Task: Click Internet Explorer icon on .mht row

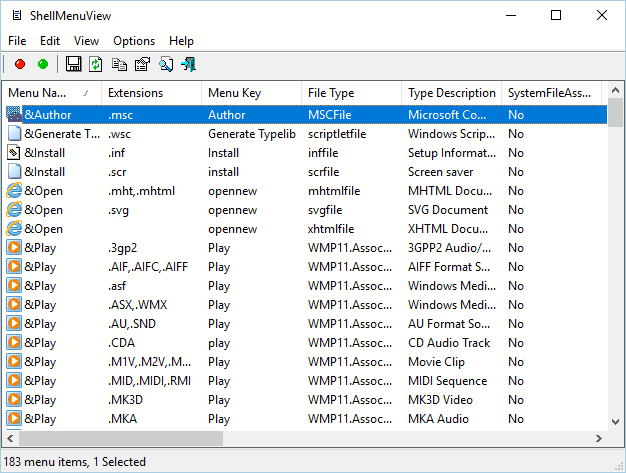Action: coord(14,190)
